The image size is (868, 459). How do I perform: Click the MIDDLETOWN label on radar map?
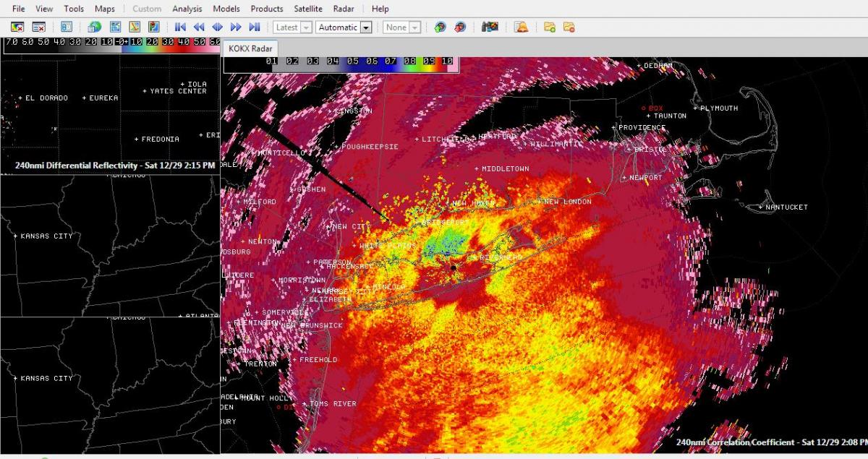506,169
